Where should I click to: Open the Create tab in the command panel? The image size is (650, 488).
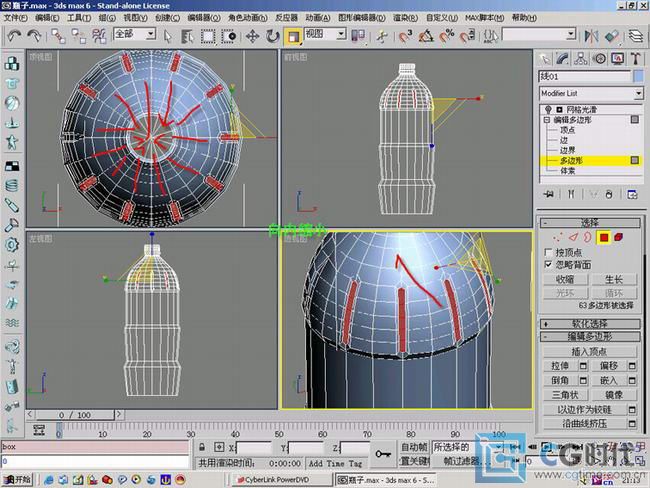click(x=544, y=59)
